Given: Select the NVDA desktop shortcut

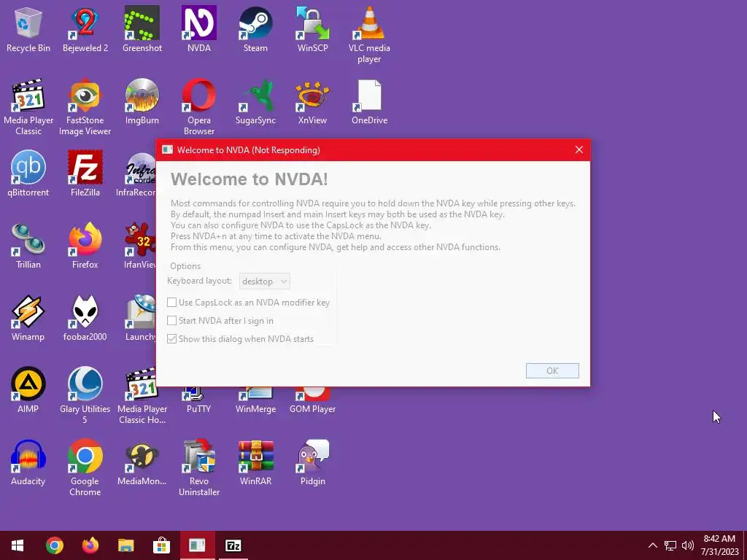Looking at the screenshot, I should (x=199, y=29).
